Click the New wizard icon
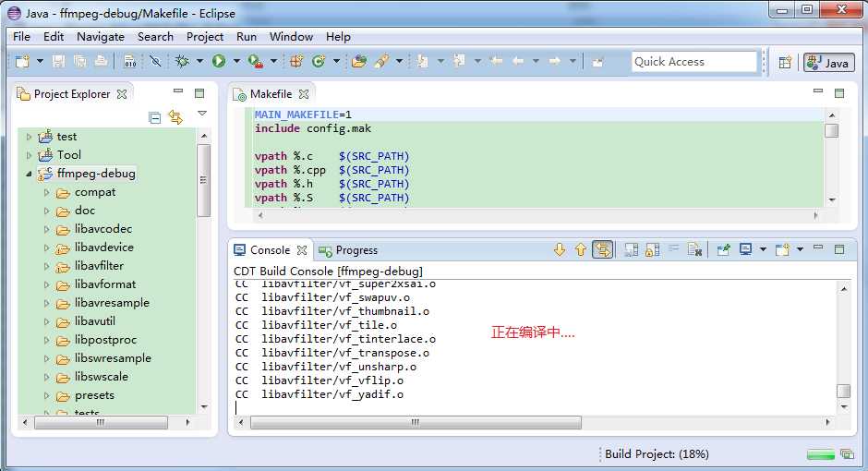This screenshot has width=868, height=471. 22,61
